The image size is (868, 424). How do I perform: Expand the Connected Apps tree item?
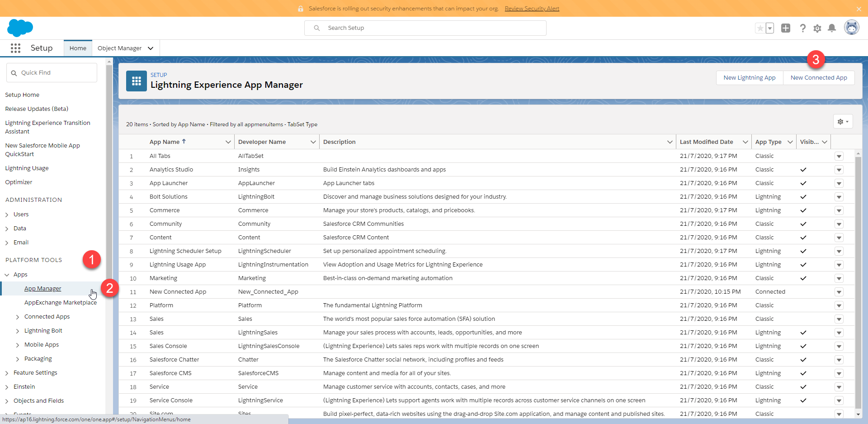point(18,317)
